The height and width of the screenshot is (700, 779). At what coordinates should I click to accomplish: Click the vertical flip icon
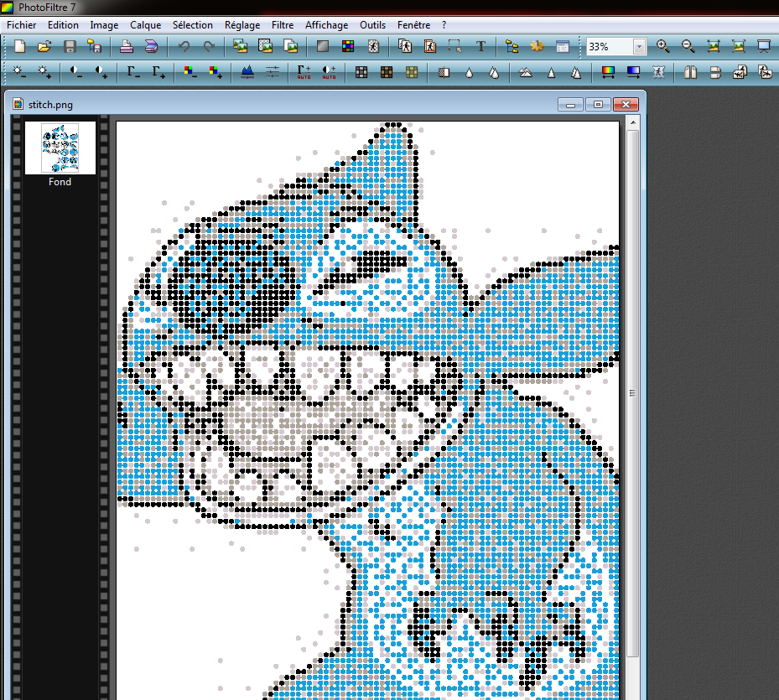[x=715, y=73]
